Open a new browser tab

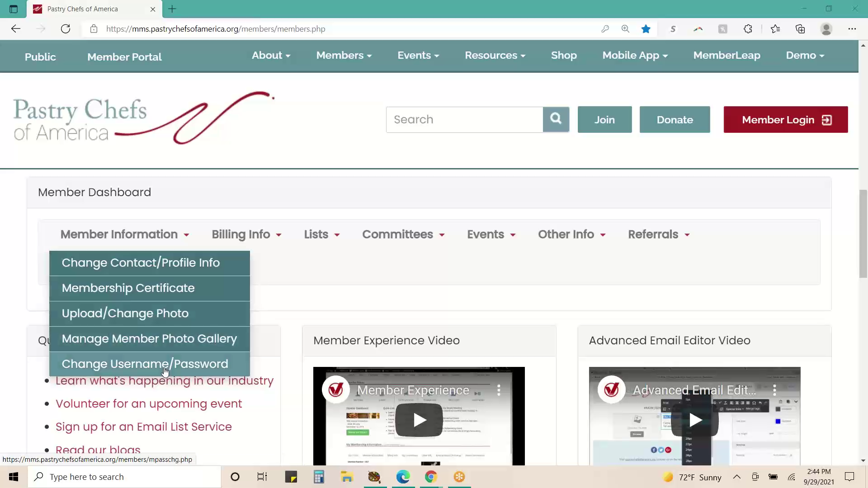[172, 9]
